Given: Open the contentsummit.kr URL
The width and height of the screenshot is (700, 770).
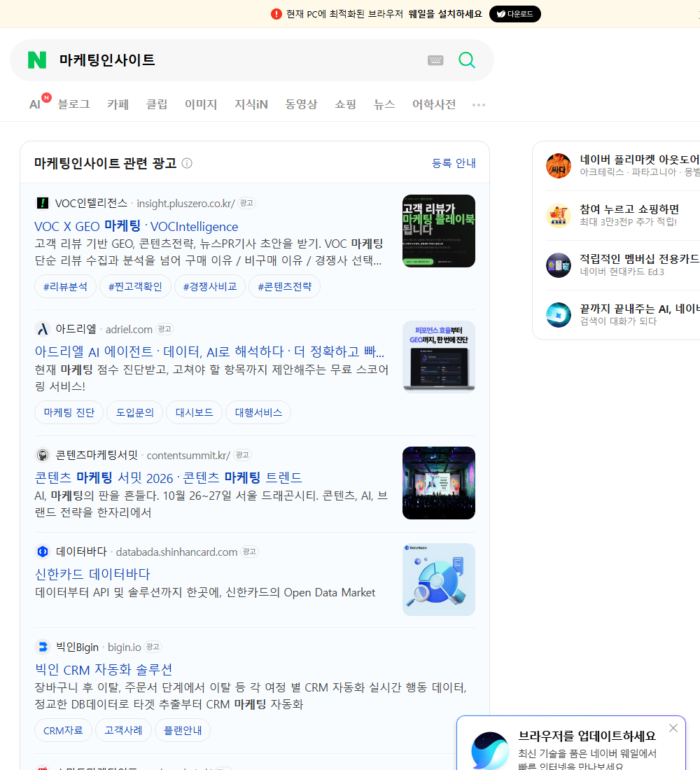Looking at the screenshot, I should click(x=188, y=456).
